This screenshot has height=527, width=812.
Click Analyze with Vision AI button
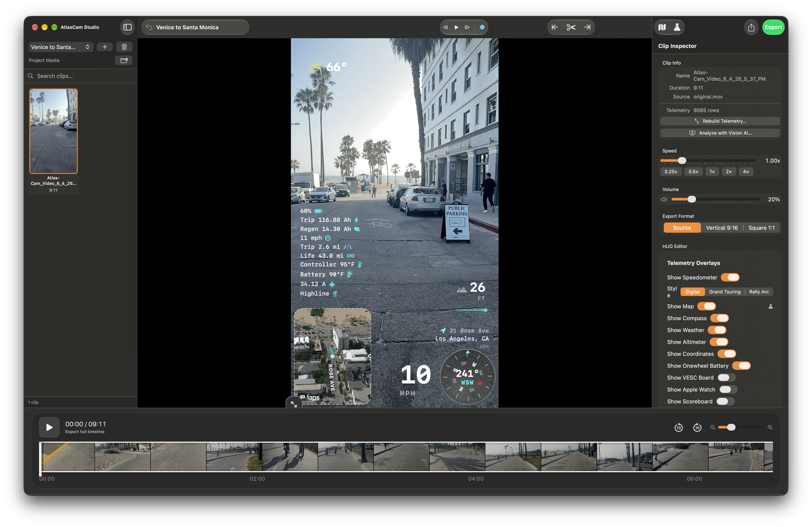point(720,133)
